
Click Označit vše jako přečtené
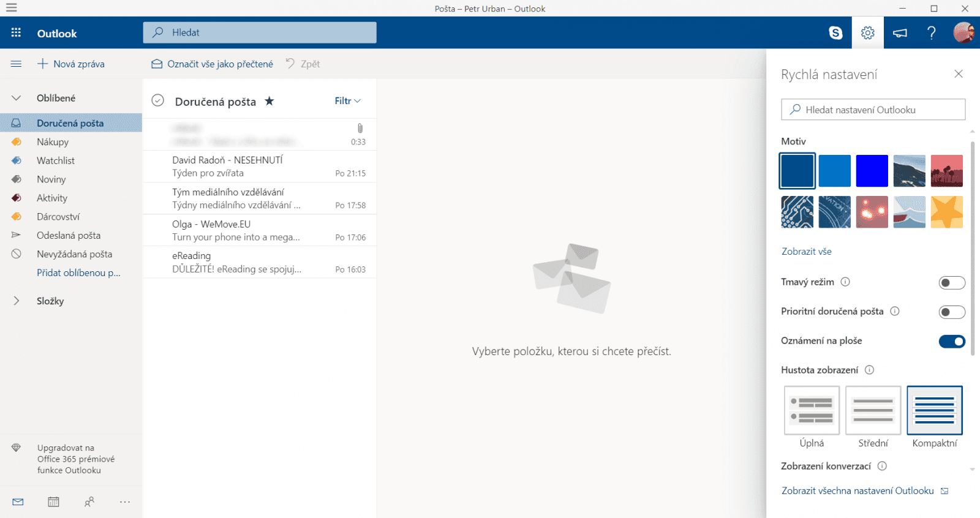[213, 64]
